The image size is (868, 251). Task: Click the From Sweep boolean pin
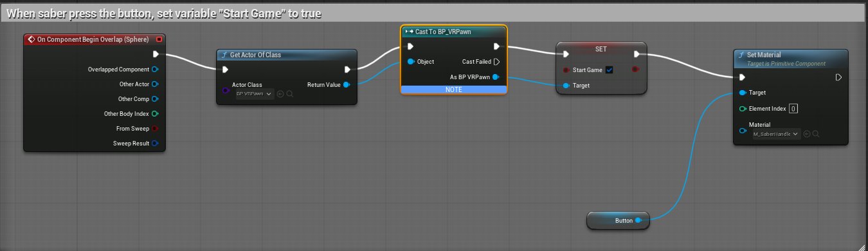pos(155,129)
